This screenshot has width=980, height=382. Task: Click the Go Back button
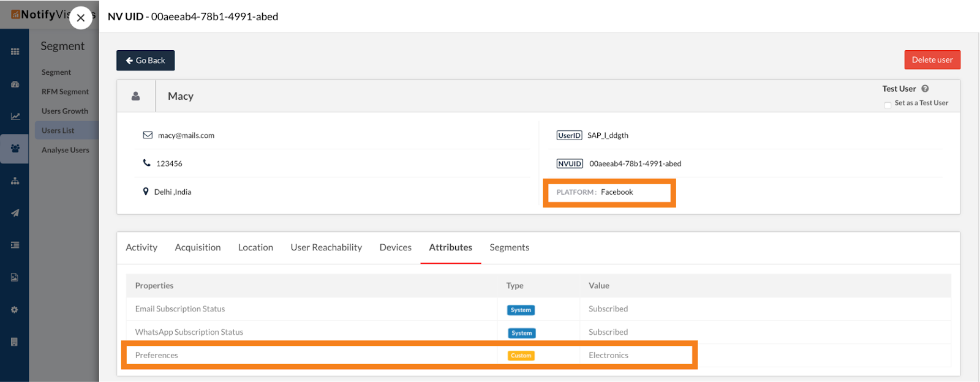click(146, 61)
